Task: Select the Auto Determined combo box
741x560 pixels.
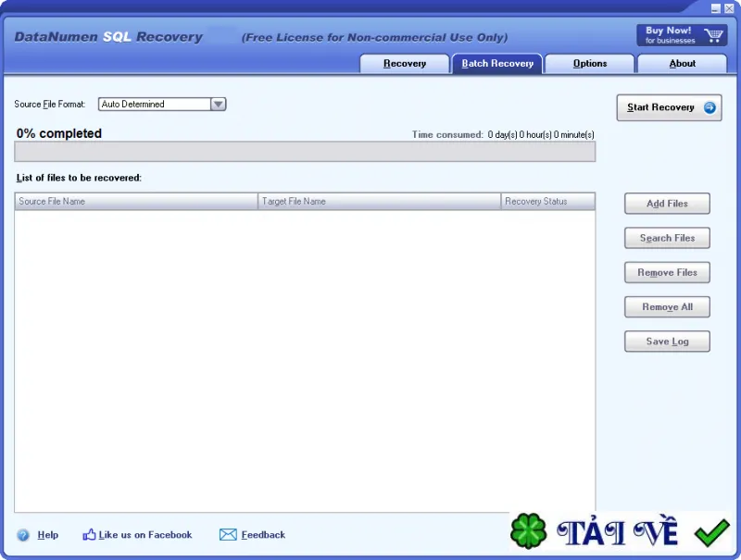Action: click(162, 104)
